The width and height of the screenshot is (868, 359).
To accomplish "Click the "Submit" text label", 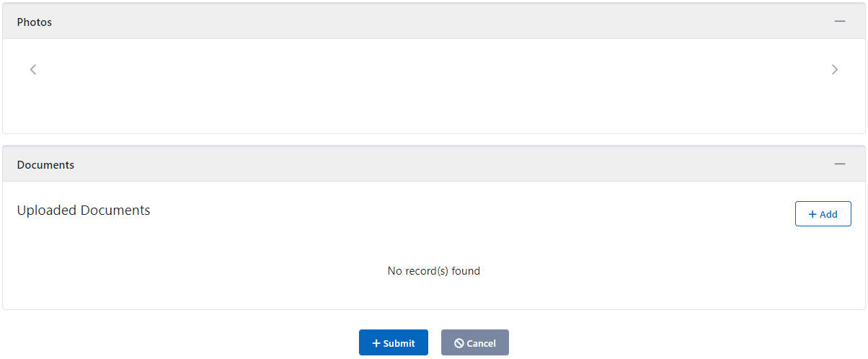I will [399, 343].
